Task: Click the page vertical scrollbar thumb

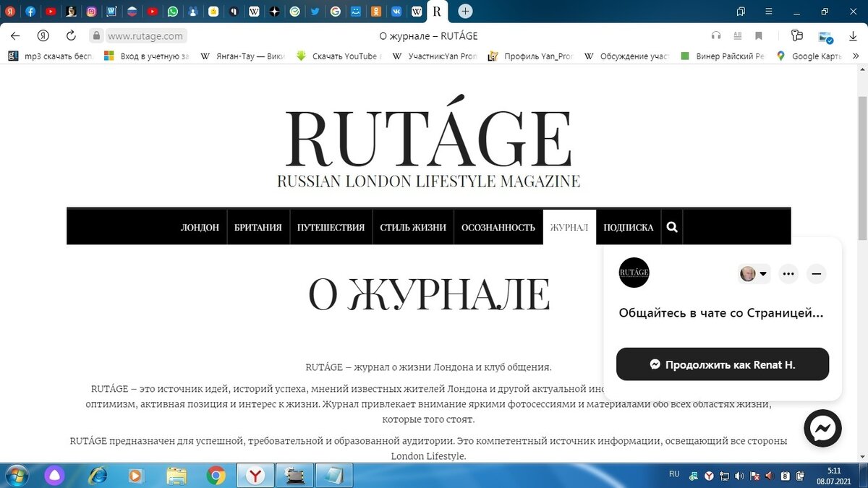Action: (x=861, y=168)
